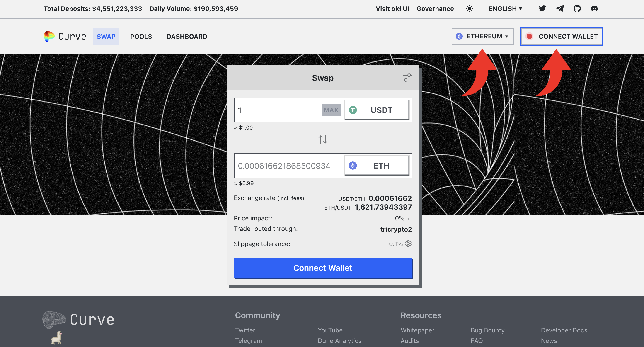Click the blue Connect Wallet button
Image resolution: width=644 pixels, height=347 pixels.
click(x=323, y=268)
